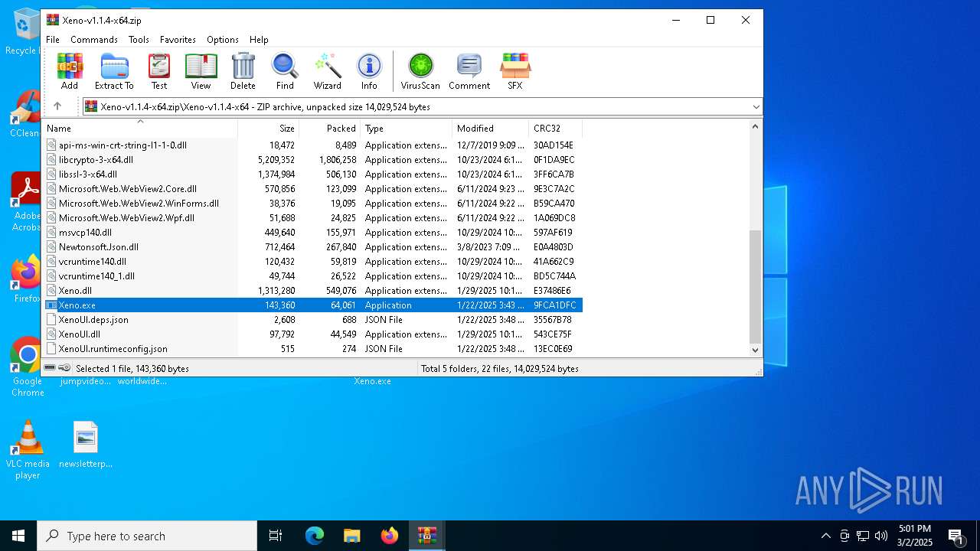Select vcruntime140.dll file
The image size is (980, 551).
click(x=93, y=262)
